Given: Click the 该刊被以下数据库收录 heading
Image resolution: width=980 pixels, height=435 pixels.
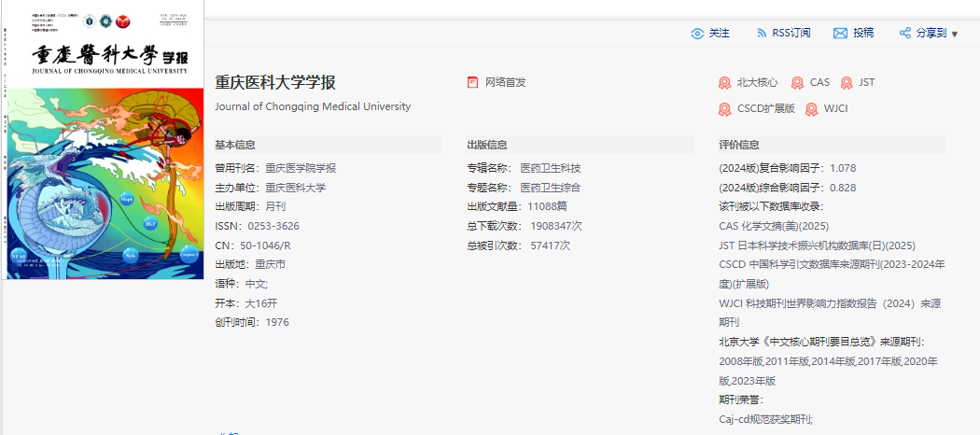Looking at the screenshot, I should (771, 206).
